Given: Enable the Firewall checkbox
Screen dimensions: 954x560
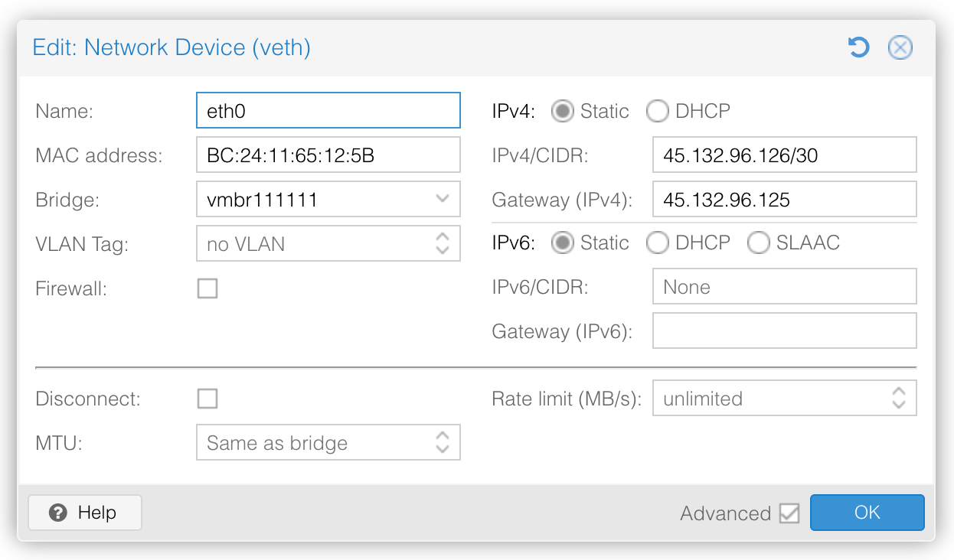Looking at the screenshot, I should point(207,288).
